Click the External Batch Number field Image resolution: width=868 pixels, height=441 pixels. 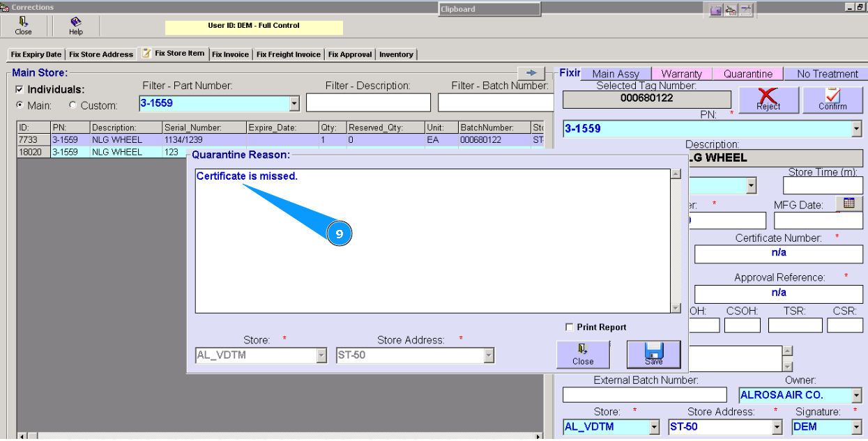point(644,394)
